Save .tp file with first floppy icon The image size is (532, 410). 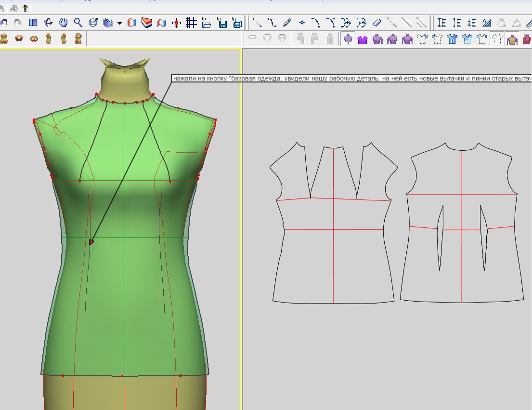[222, 23]
